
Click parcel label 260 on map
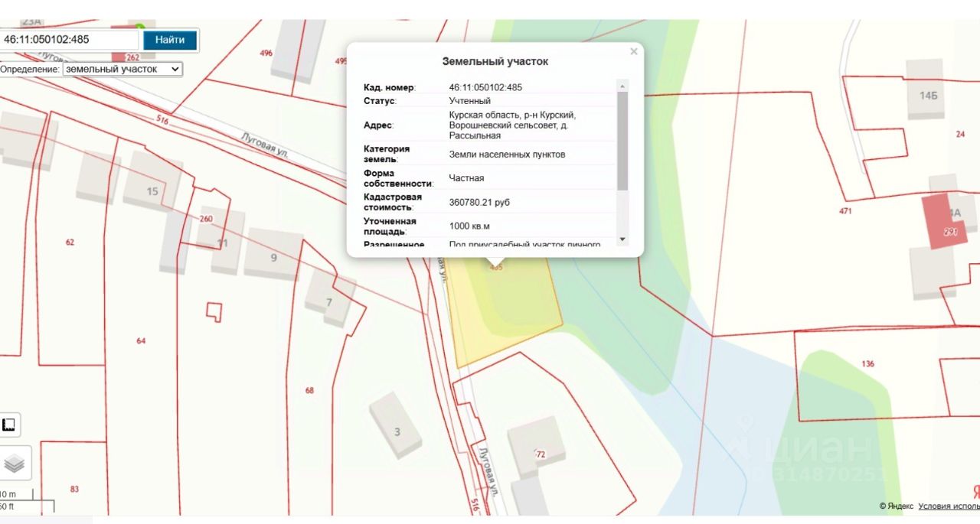tap(206, 219)
